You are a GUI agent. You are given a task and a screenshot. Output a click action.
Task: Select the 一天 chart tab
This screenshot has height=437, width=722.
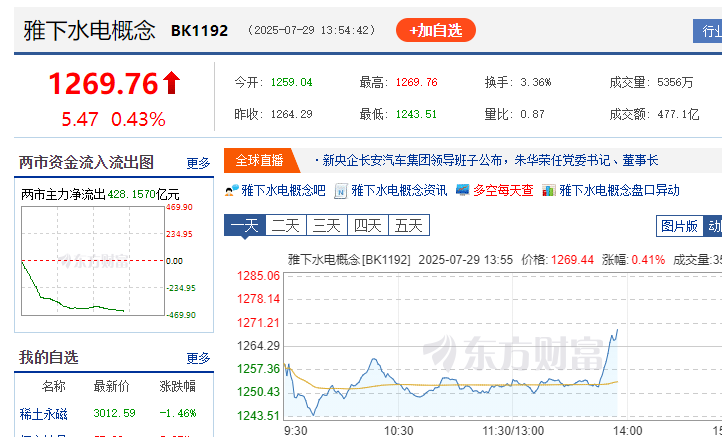[245, 226]
